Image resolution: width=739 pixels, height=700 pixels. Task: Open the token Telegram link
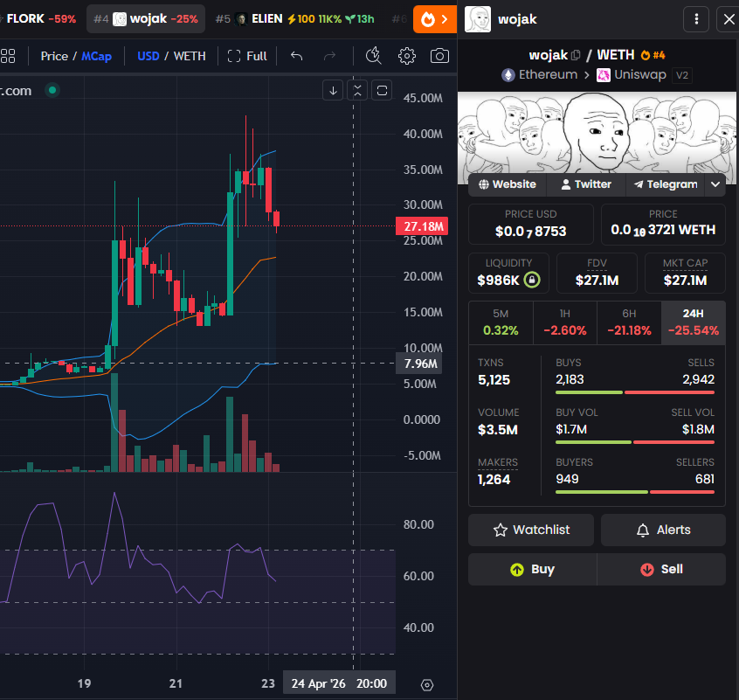666,184
